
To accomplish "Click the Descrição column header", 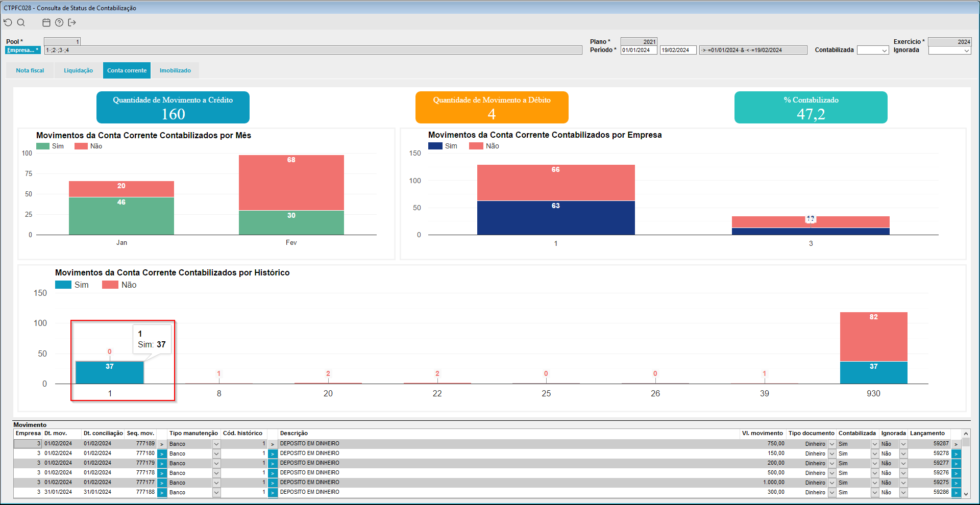I will [294, 433].
